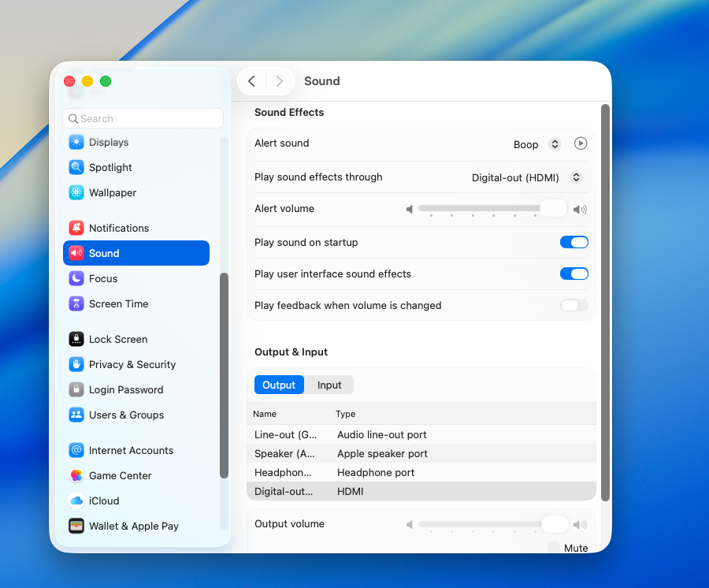Click the Focus moon icon

pyautogui.click(x=76, y=278)
